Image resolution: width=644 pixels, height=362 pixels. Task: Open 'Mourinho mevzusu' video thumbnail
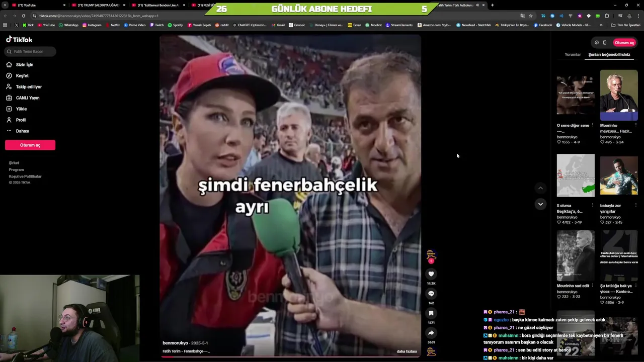pos(619,96)
